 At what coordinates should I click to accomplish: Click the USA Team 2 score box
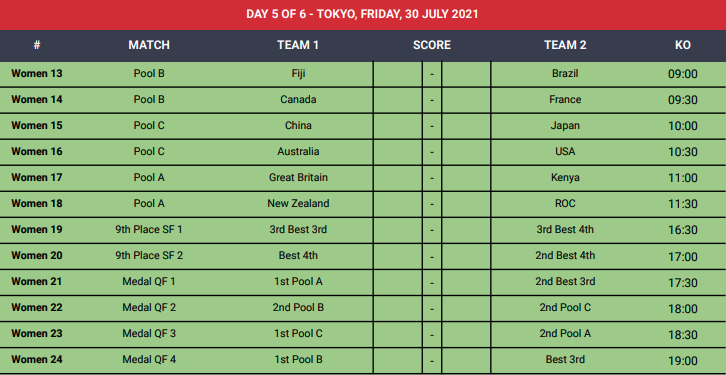[466, 152]
